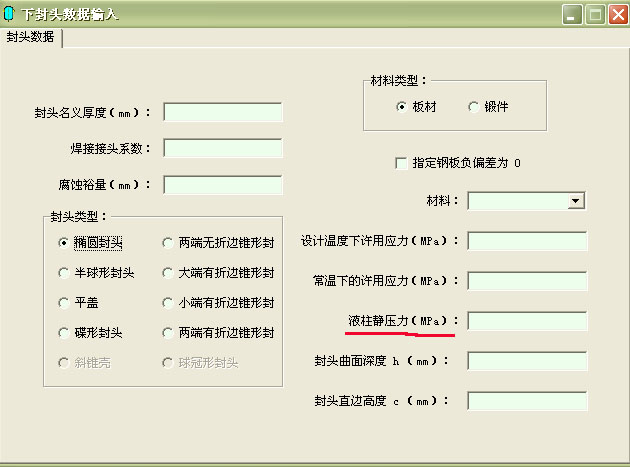
Task: Choose the 平盖 head type
Action: coord(65,302)
